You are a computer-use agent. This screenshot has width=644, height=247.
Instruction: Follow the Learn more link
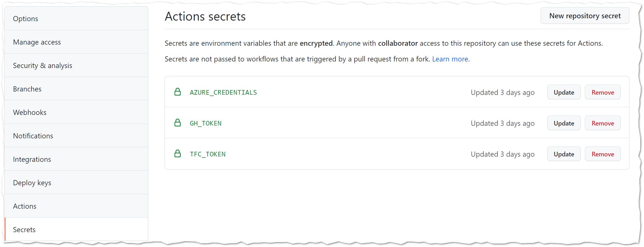(450, 59)
